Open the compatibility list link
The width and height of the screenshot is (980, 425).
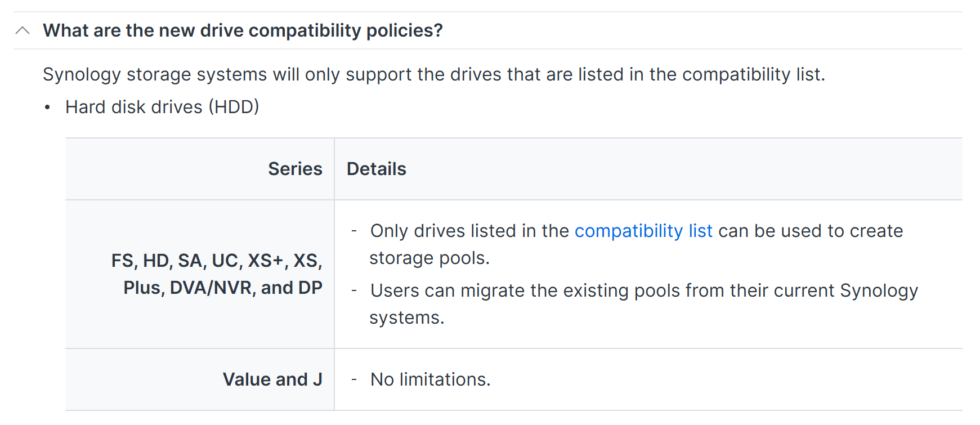pyautogui.click(x=643, y=231)
